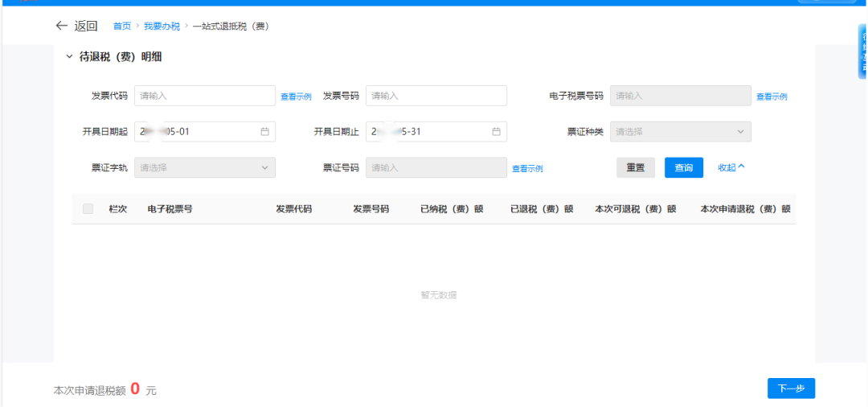
Task: Go to 首页 breadcrumb
Action: pyautogui.click(x=122, y=26)
